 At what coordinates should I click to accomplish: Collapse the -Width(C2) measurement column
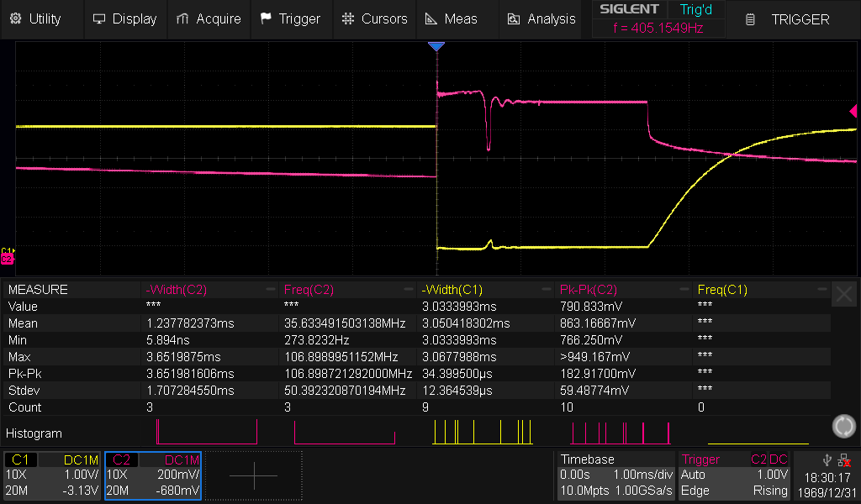[270, 290]
